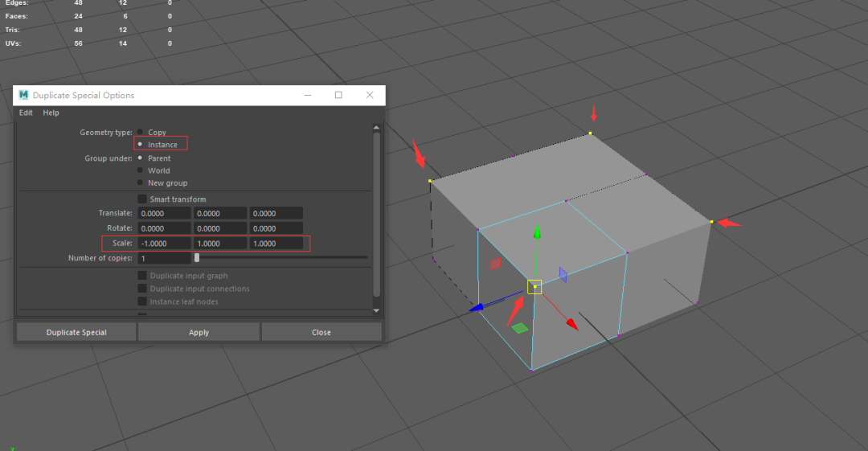
Task: Open the Help menu in options window
Action: [x=51, y=113]
